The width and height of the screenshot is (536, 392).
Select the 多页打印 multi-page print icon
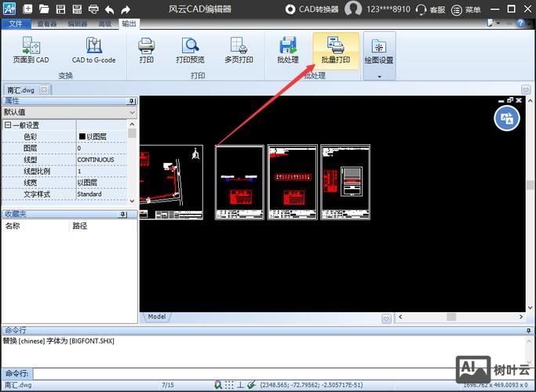[x=239, y=50]
